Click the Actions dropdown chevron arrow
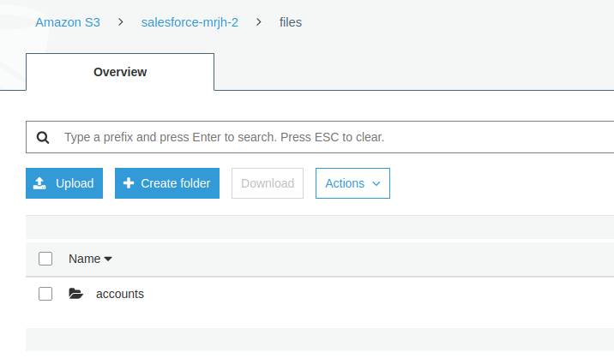The image size is (614, 364). pyautogui.click(x=376, y=183)
